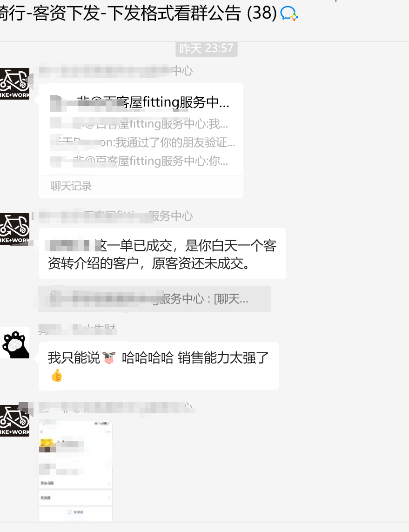
Task: Click the black paw print avatar
Action: click(14, 343)
